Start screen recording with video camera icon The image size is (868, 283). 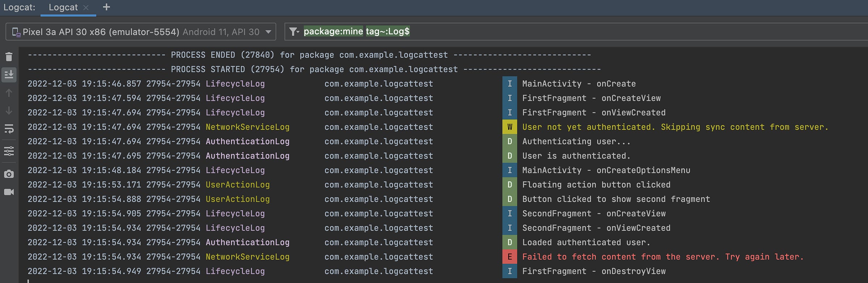[9, 192]
